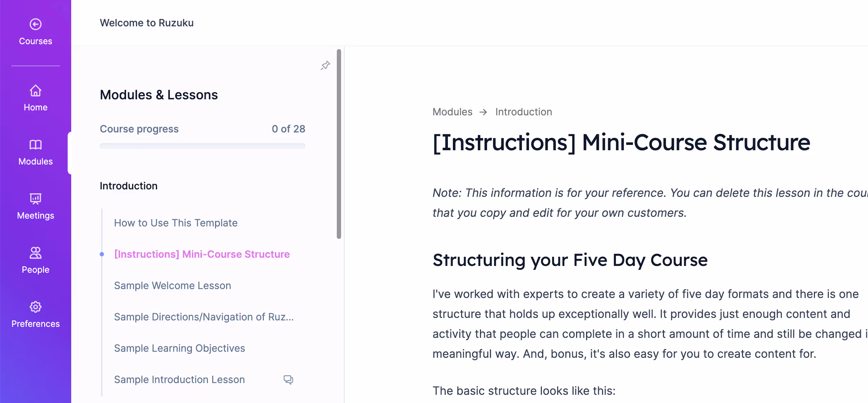The width and height of the screenshot is (868, 403).
Task: Click the Sample Learning Objectives lesson
Action: 179,348
